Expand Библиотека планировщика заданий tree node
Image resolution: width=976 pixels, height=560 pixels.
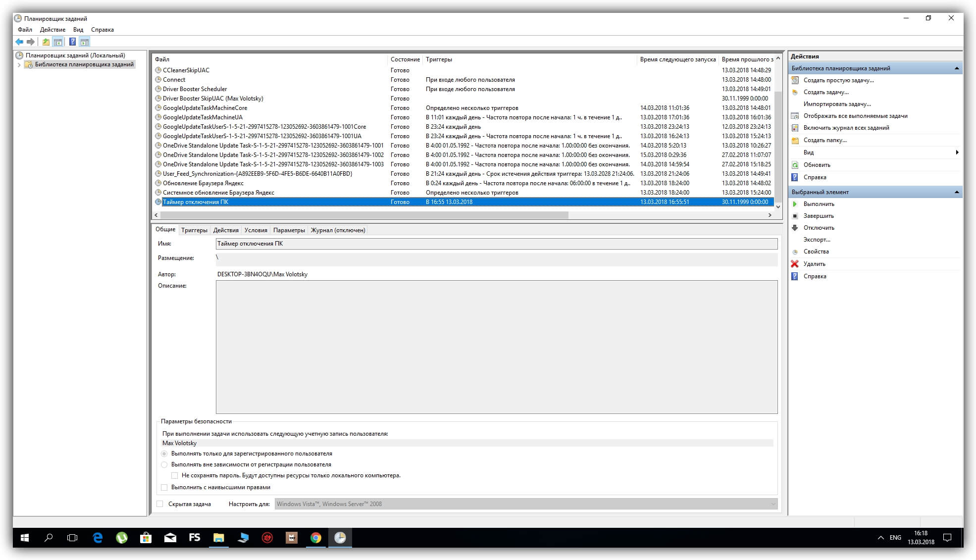point(19,65)
